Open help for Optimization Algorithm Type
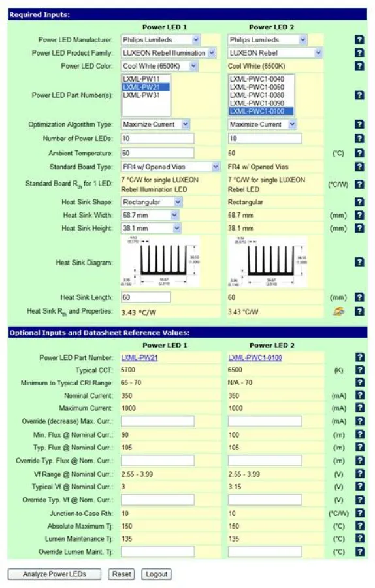Image resolution: width=375 pixels, height=588 pixels. coord(359,125)
